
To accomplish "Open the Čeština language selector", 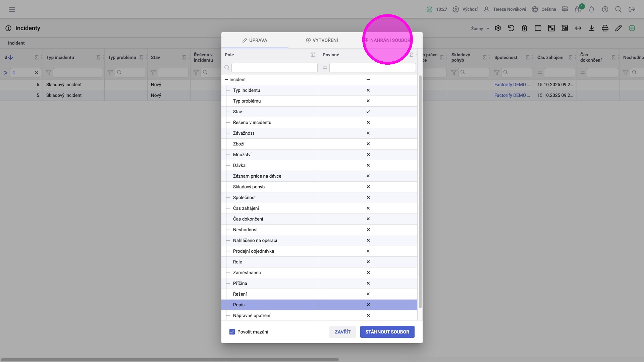I will point(544,9).
